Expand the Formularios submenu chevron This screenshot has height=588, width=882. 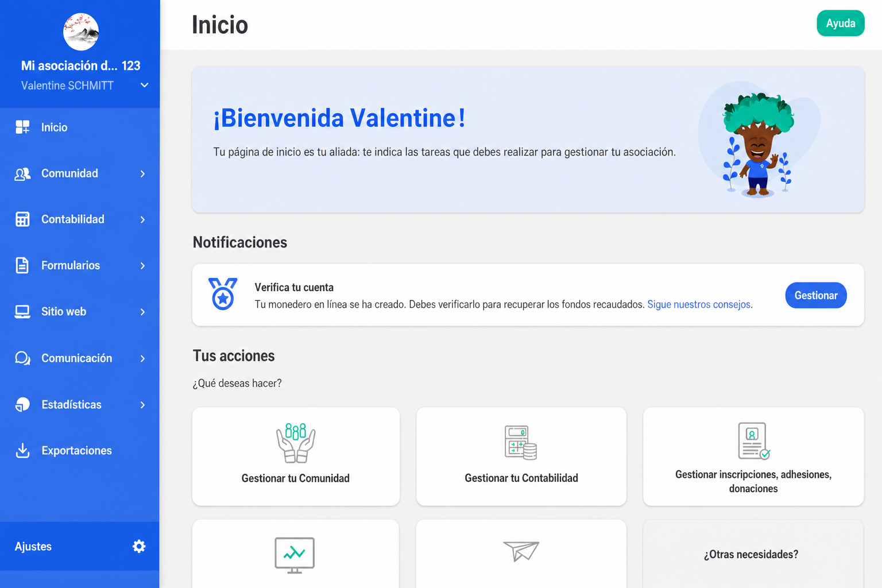[x=142, y=266]
